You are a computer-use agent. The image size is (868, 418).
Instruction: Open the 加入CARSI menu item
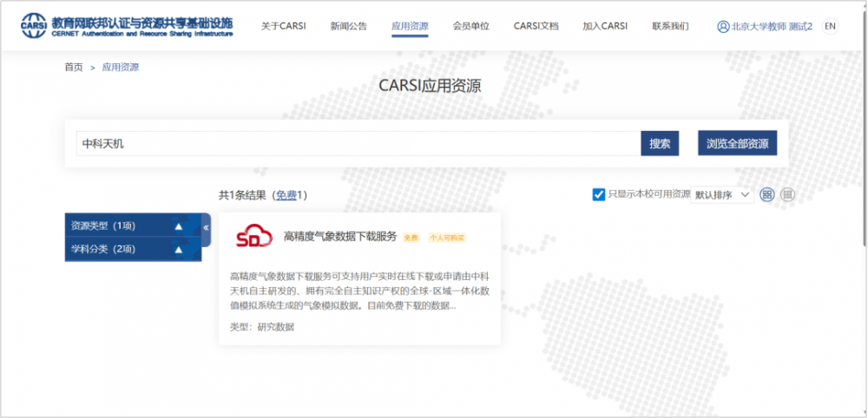[x=605, y=26]
